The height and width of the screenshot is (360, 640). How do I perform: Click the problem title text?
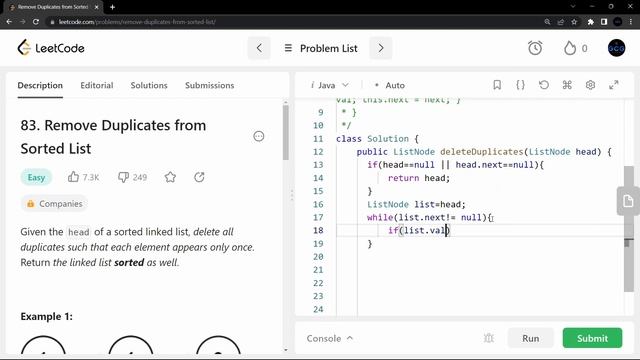113,137
